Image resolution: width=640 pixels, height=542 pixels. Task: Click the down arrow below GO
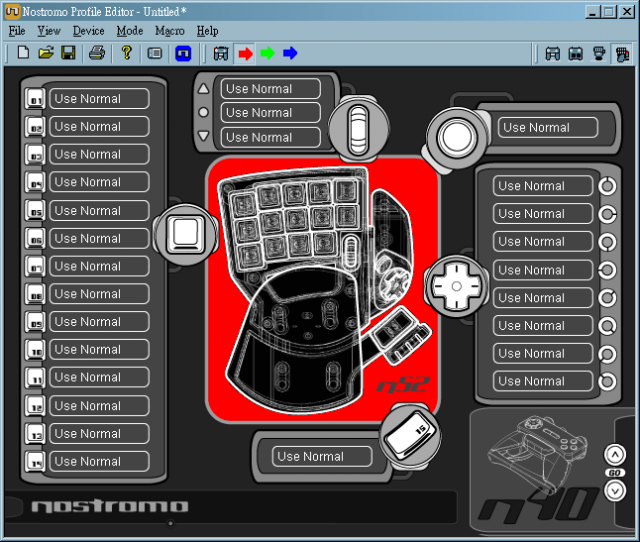pos(615,491)
